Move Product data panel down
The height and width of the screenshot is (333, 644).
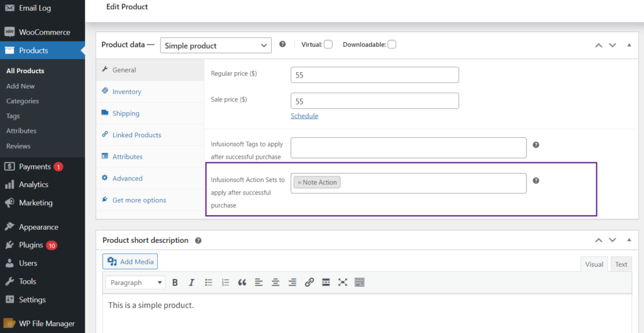[613, 45]
